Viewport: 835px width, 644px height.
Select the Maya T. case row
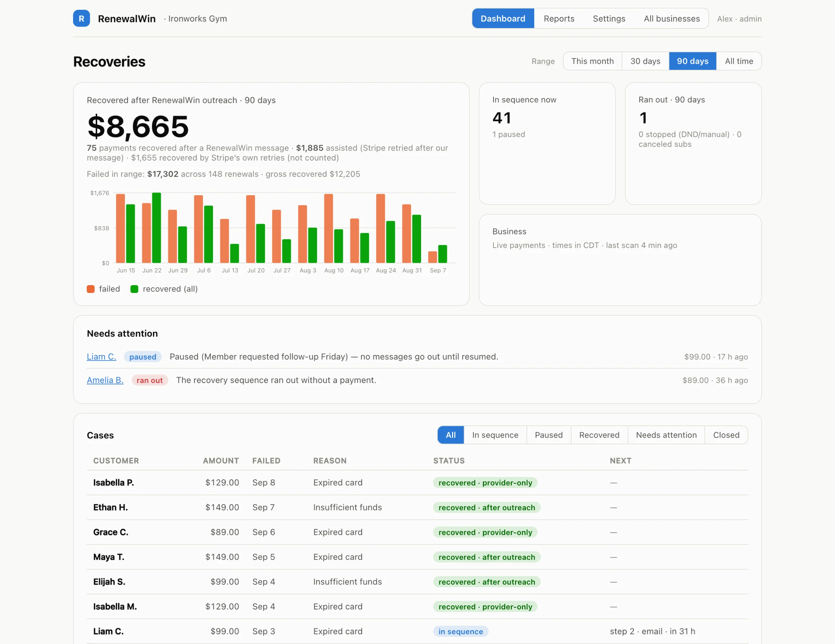[417, 557]
